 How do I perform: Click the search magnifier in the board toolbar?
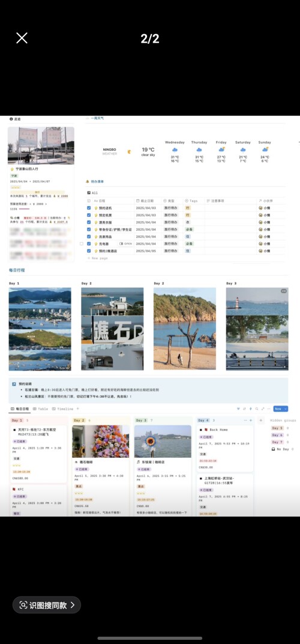pos(256,409)
